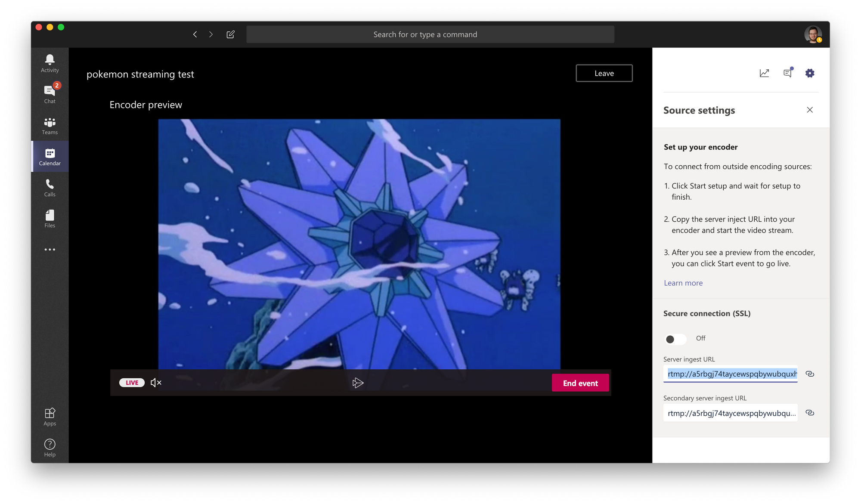Click the play icon in preview bar
The image size is (861, 504).
358,383
